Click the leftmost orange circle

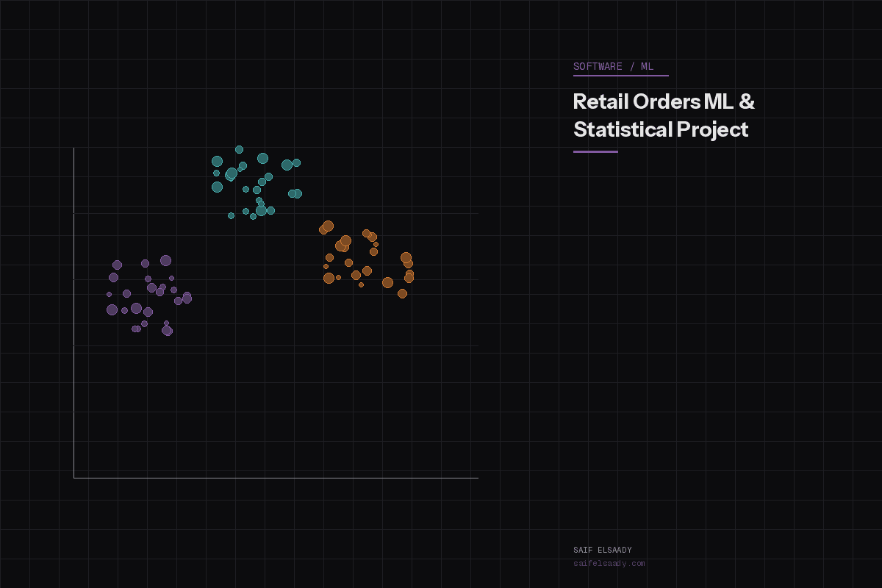point(323,229)
